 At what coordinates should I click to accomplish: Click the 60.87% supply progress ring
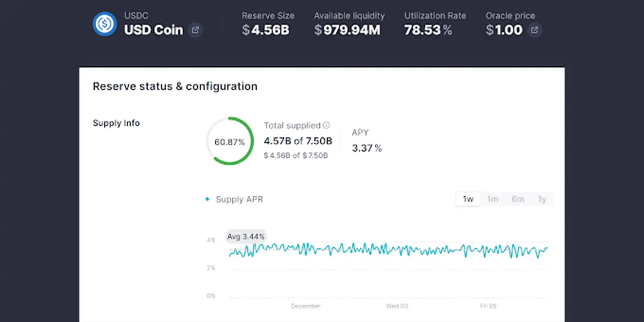tap(230, 141)
